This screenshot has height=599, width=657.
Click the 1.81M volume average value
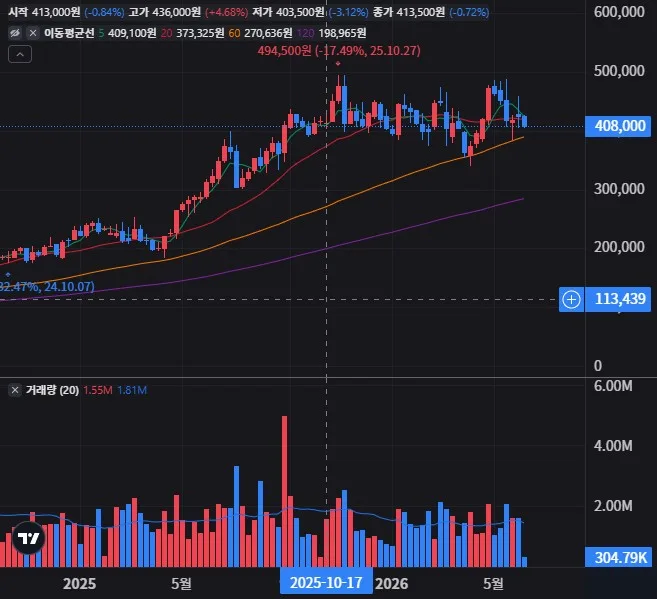132,390
